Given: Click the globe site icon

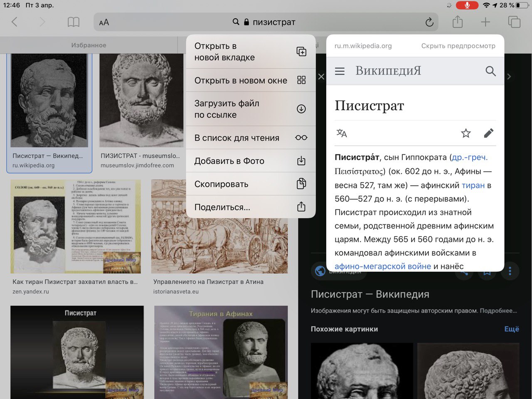Looking at the screenshot, I should [320, 271].
